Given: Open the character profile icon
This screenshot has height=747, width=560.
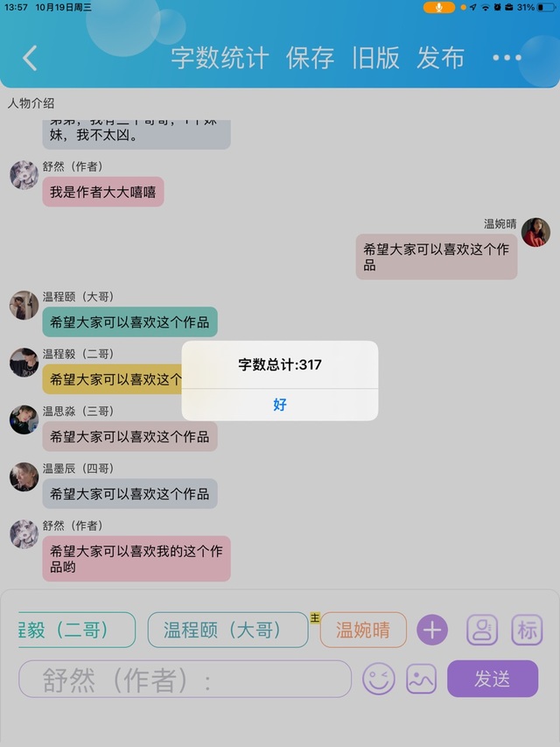Looking at the screenshot, I should tap(482, 630).
